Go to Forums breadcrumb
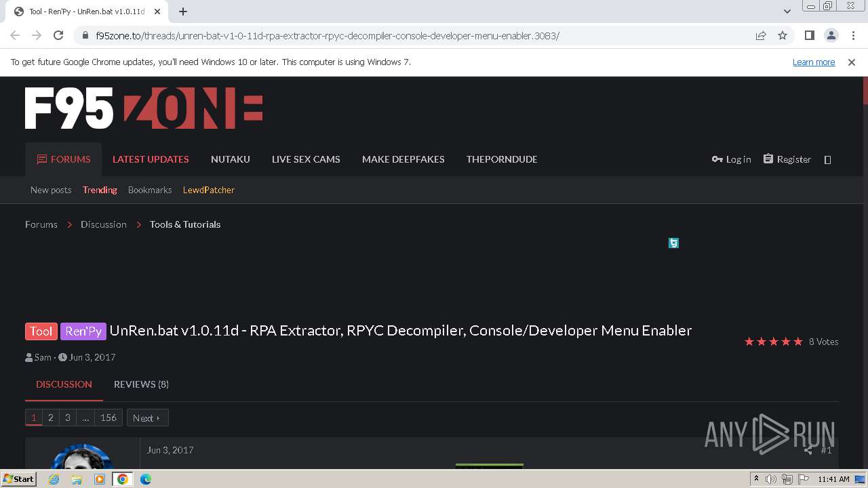 click(x=41, y=224)
